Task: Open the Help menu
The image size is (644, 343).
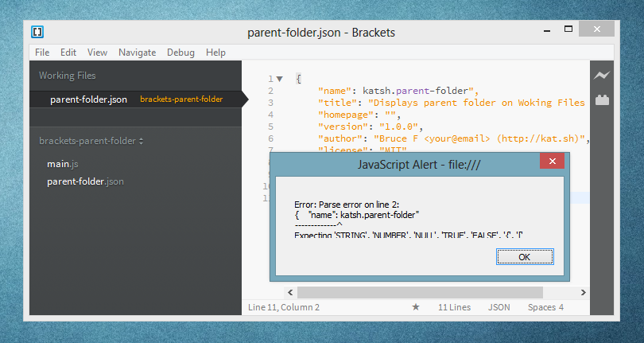Action: tap(215, 53)
